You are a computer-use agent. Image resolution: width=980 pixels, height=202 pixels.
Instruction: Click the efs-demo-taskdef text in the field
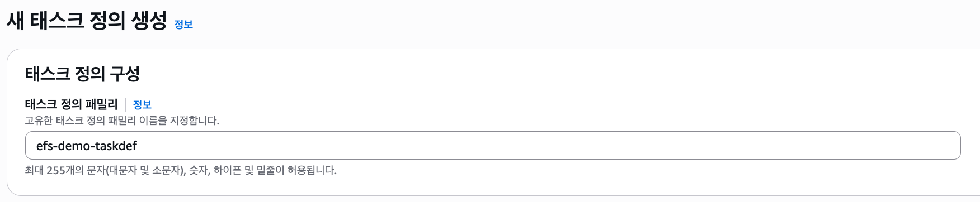tap(87, 146)
